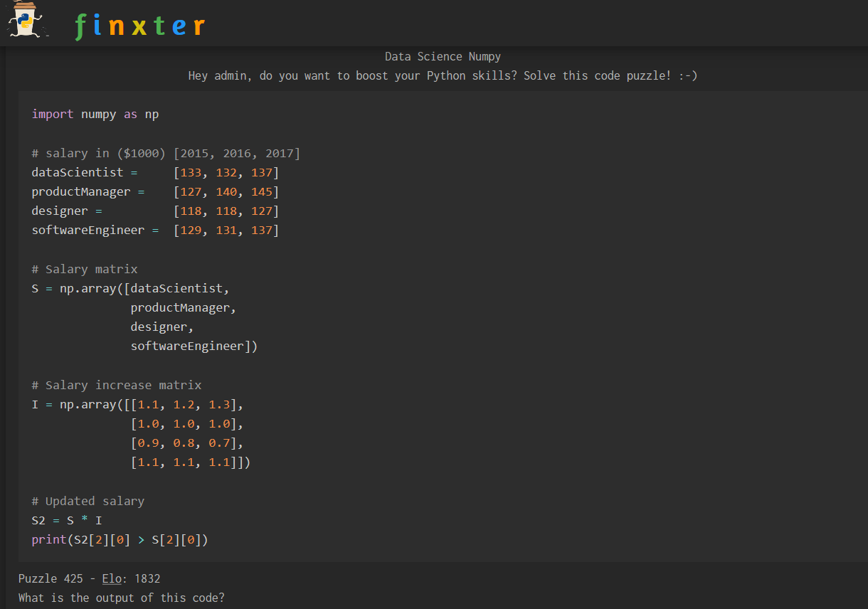Click 'What is the output' question text
The height and width of the screenshot is (609, 868).
121,598
